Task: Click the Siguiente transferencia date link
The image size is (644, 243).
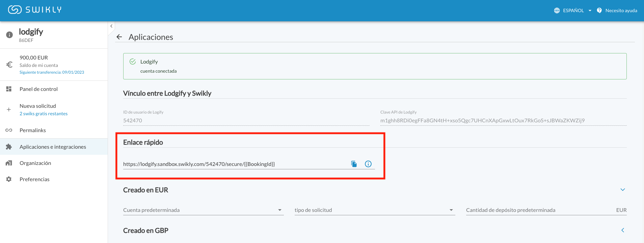Action: click(52, 72)
